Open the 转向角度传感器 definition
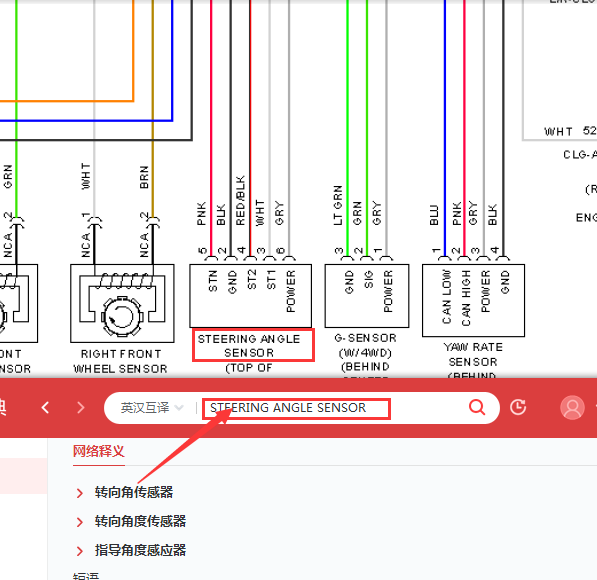The width and height of the screenshot is (597, 580). click(x=140, y=521)
